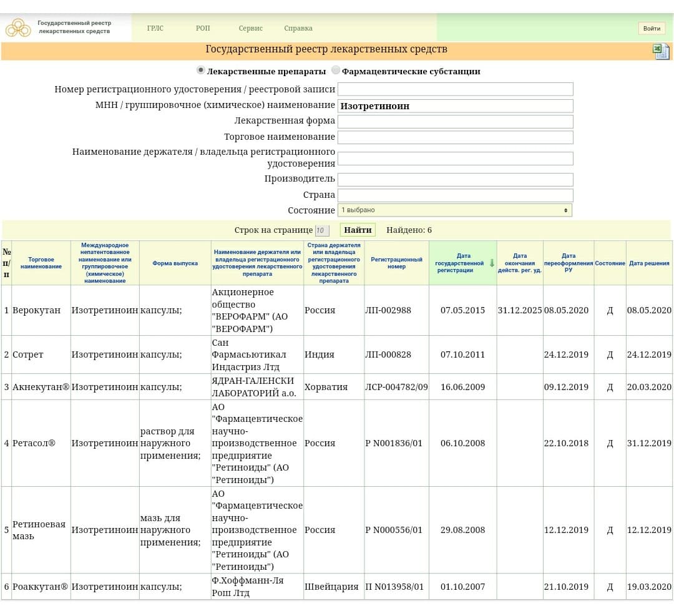This screenshot has width=674, height=616.
Task: Click the Производитель input field
Action: [455, 180]
